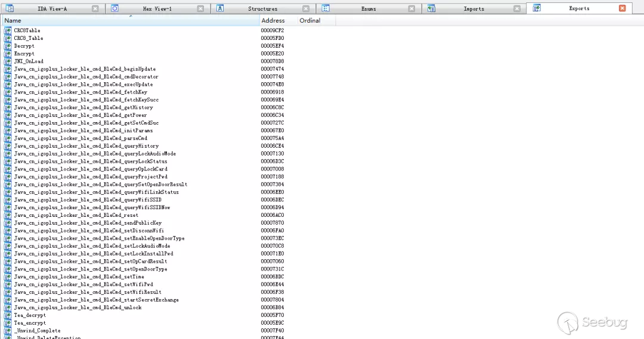This screenshot has width=644, height=339.
Task: Click the export icon beside BleCmd_getPower
Action: [x=7, y=115]
